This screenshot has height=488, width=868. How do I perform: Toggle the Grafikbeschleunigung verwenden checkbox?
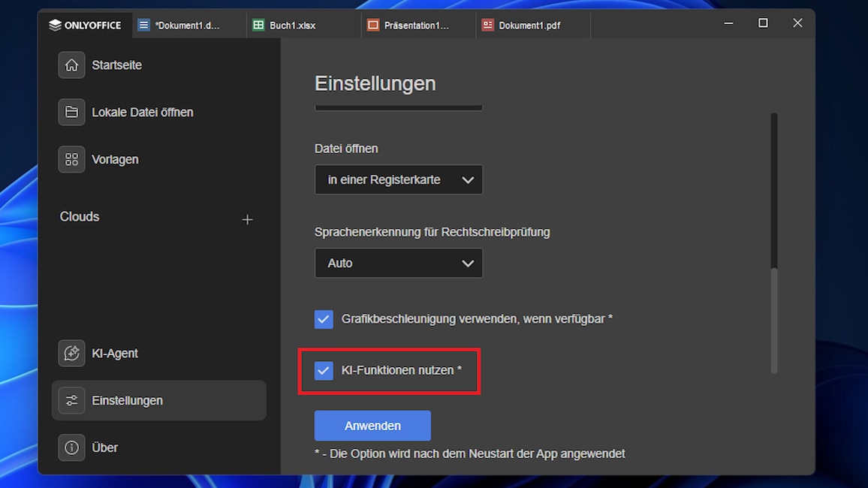coord(324,319)
